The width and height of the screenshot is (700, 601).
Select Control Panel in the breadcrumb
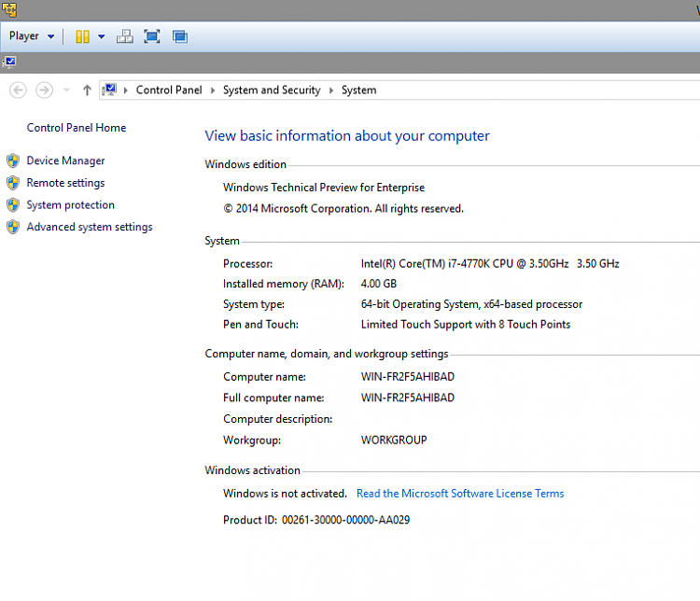pyautogui.click(x=169, y=91)
